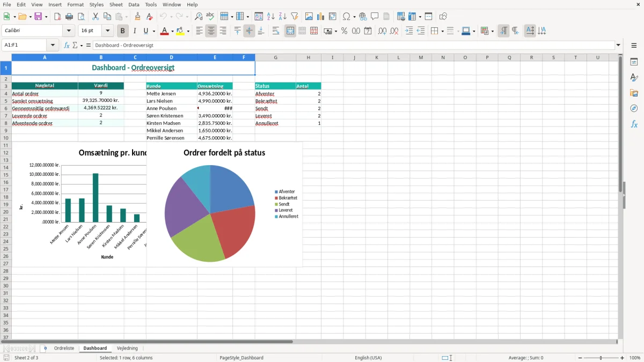Viewport: 644px width, 362px height.
Task: Toggle Underline formatting
Action: (145, 31)
